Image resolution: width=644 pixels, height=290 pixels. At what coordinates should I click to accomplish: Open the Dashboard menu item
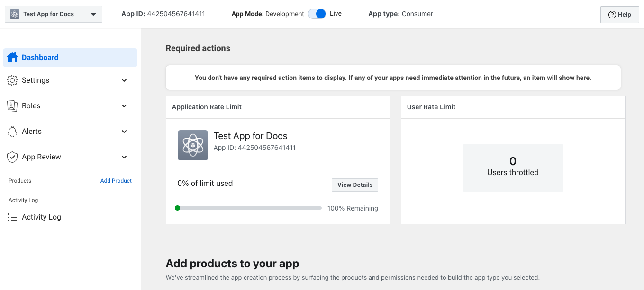click(x=70, y=58)
